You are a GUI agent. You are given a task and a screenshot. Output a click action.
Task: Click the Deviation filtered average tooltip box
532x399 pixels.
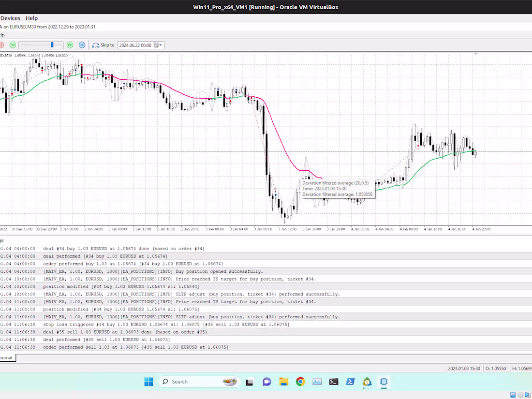tap(338, 189)
